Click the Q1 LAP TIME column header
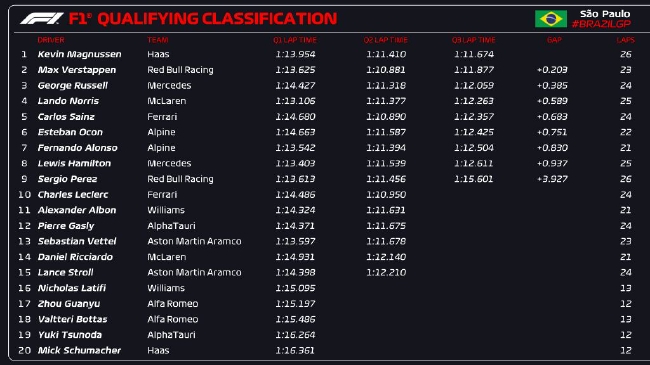 295,40
